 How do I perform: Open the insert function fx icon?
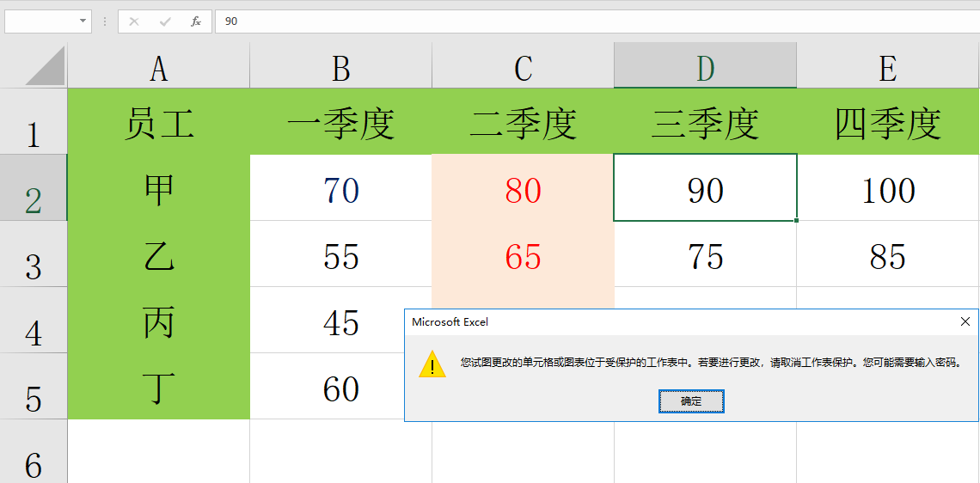pos(196,21)
